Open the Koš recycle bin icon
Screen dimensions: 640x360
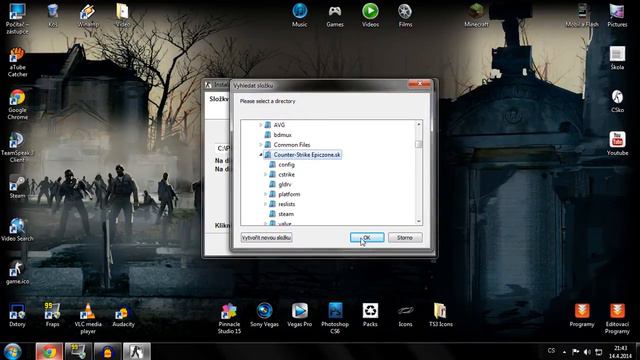(x=53, y=15)
